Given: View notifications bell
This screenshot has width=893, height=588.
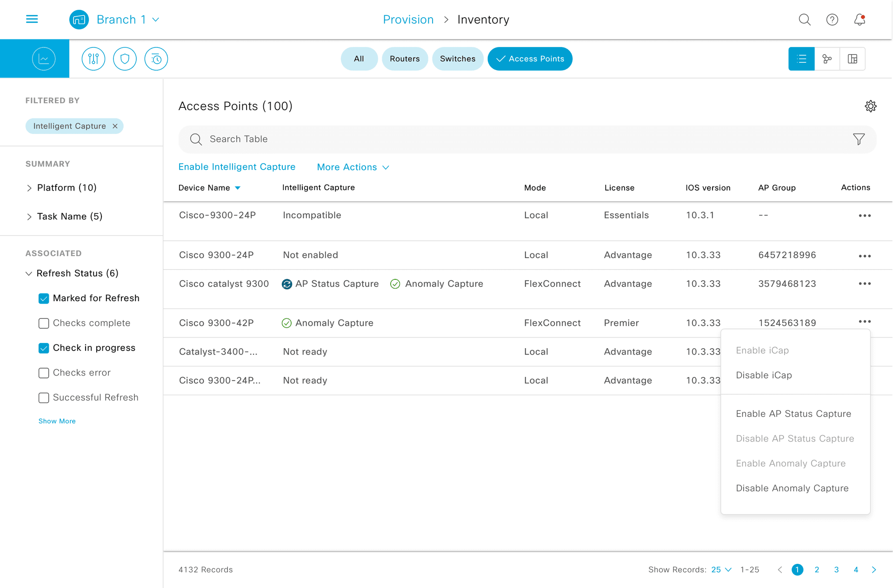Looking at the screenshot, I should [x=860, y=20].
